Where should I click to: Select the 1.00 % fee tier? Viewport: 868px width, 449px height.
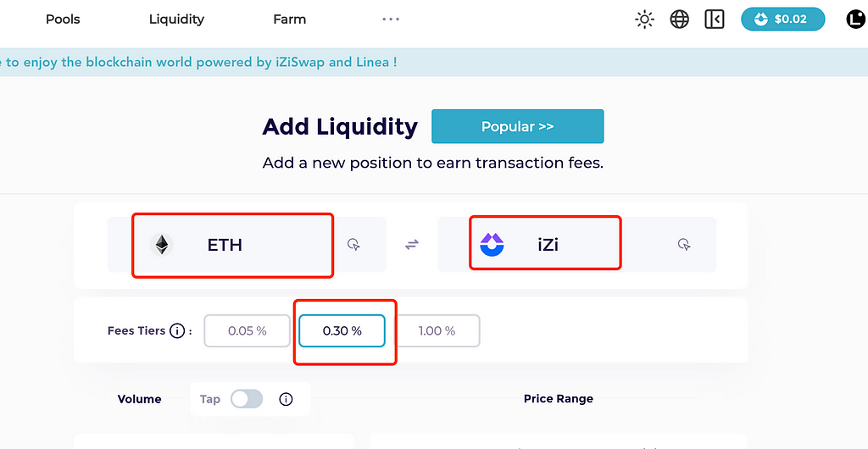pos(437,331)
